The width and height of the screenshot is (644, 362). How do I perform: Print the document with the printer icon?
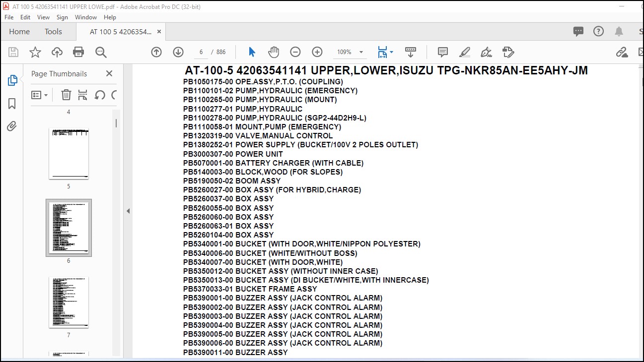coord(78,52)
